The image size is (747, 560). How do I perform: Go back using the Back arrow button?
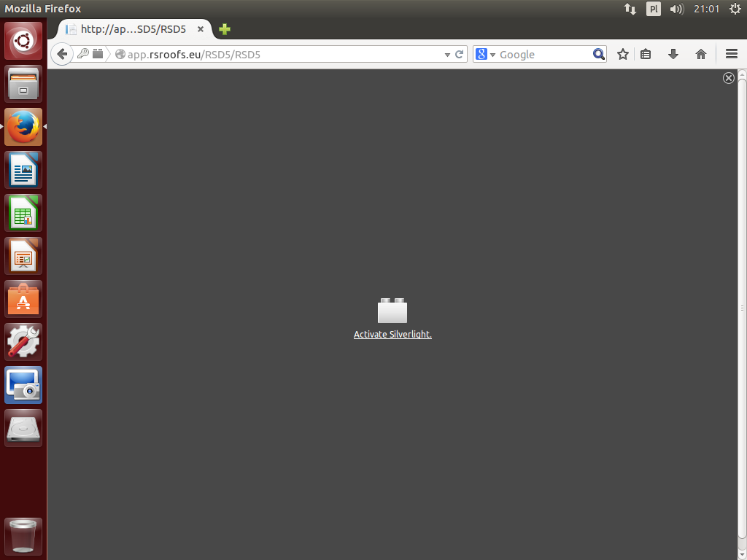point(62,54)
